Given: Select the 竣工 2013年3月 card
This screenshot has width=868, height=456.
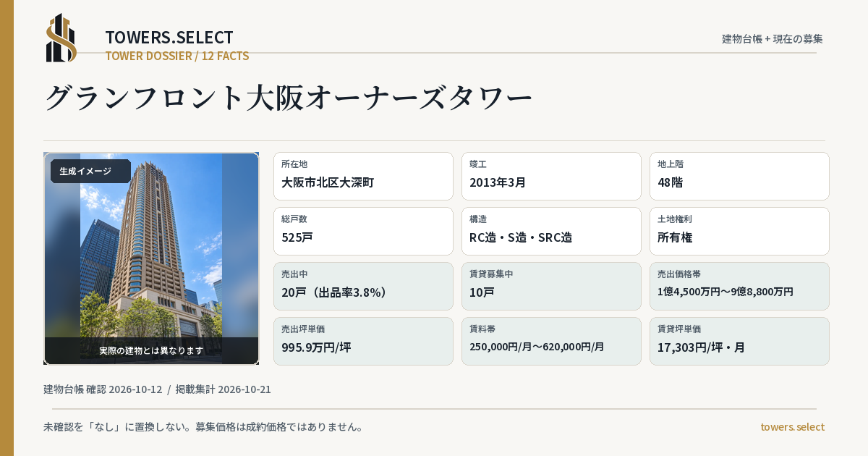Looking at the screenshot, I should 551,176.
